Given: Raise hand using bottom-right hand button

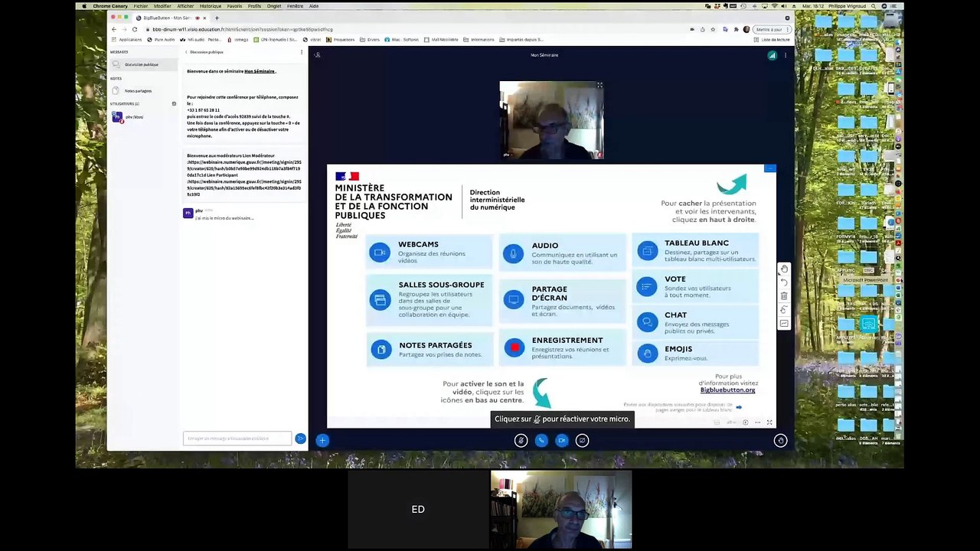Looking at the screenshot, I should pyautogui.click(x=780, y=440).
